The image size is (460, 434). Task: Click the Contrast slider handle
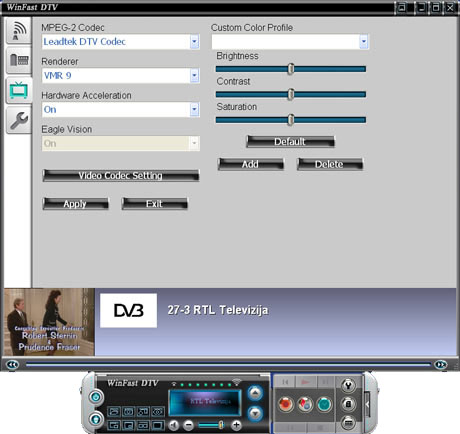tap(291, 94)
